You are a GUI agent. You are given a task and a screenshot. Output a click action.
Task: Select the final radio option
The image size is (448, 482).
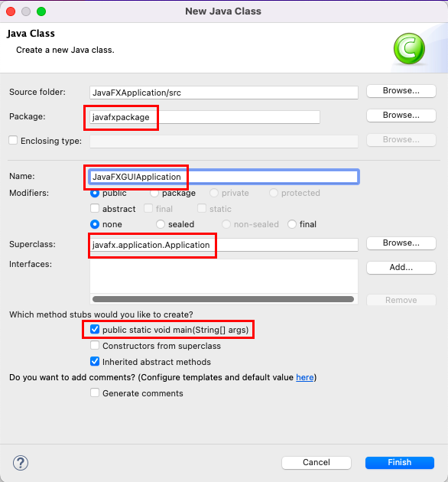point(292,224)
